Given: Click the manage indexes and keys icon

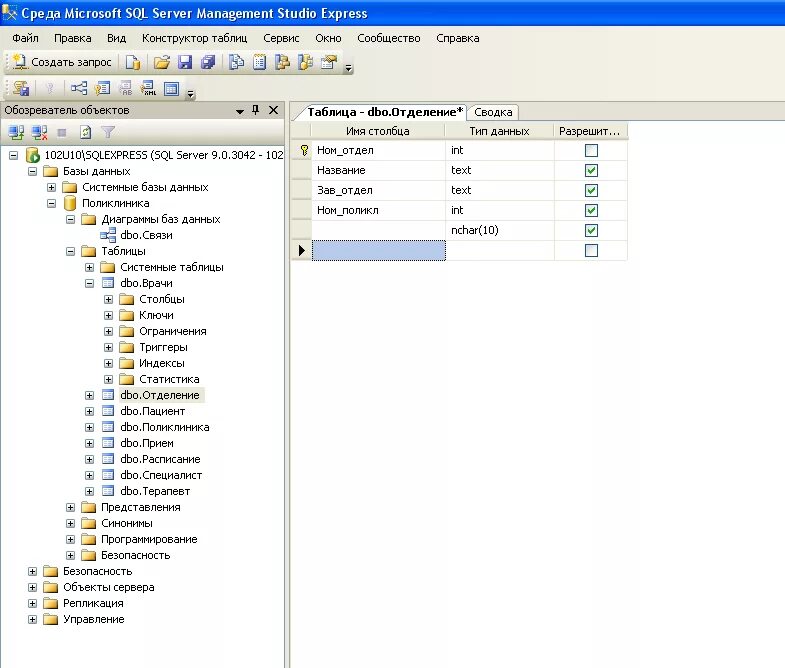Looking at the screenshot, I should pyautogui.click(x=102, y=89).
